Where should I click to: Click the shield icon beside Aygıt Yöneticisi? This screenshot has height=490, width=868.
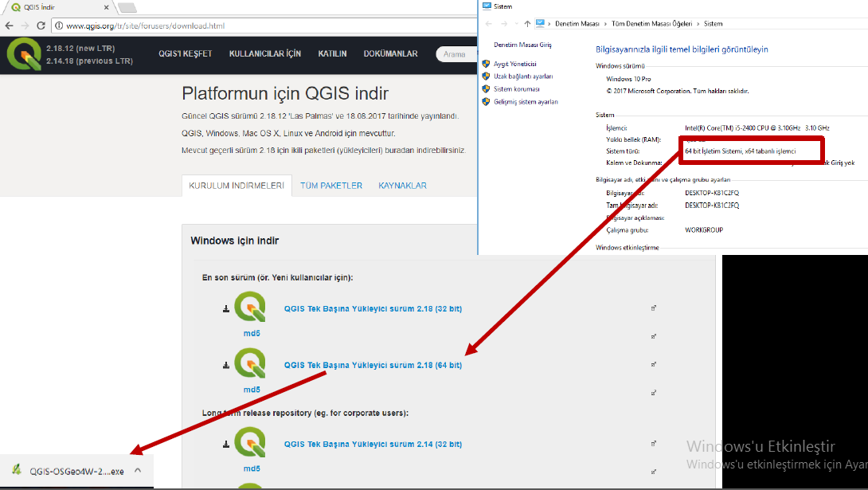486,64
